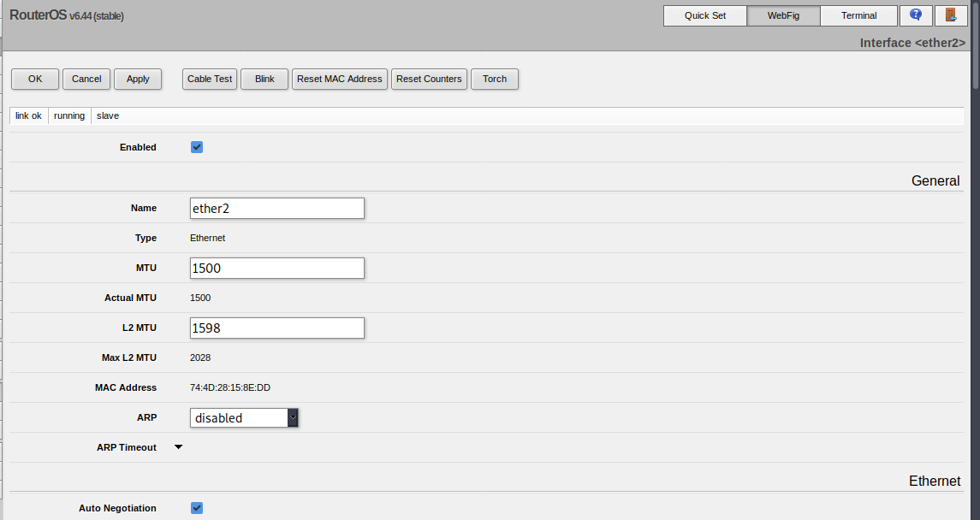Image resolution: width=980 pixels, height=520 pixels.
Task: Toggle the Auto Negotiation checkbox
Action: 197,508
